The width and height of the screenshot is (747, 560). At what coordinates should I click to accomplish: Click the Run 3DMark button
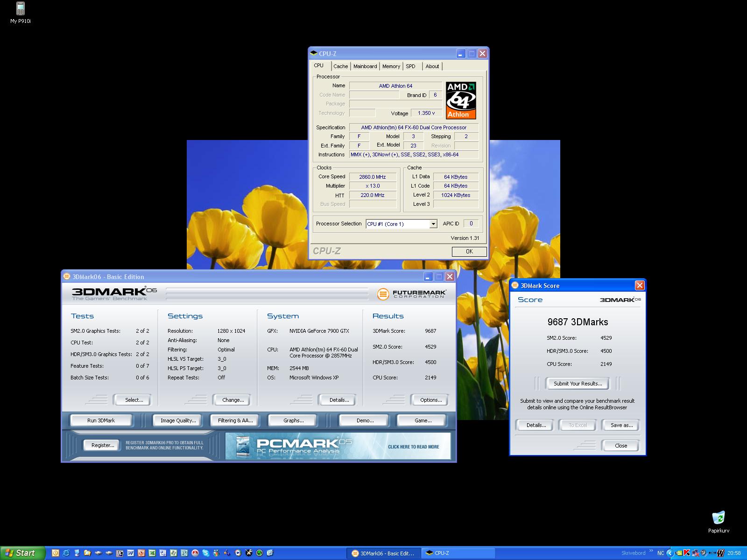tap(101, 420)
